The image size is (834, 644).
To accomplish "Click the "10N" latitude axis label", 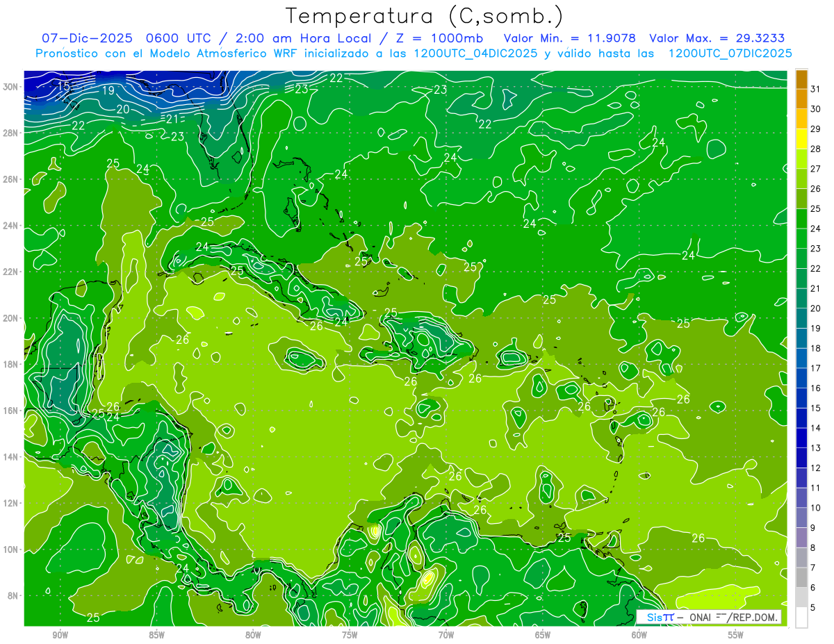I will tap(12, 550).
